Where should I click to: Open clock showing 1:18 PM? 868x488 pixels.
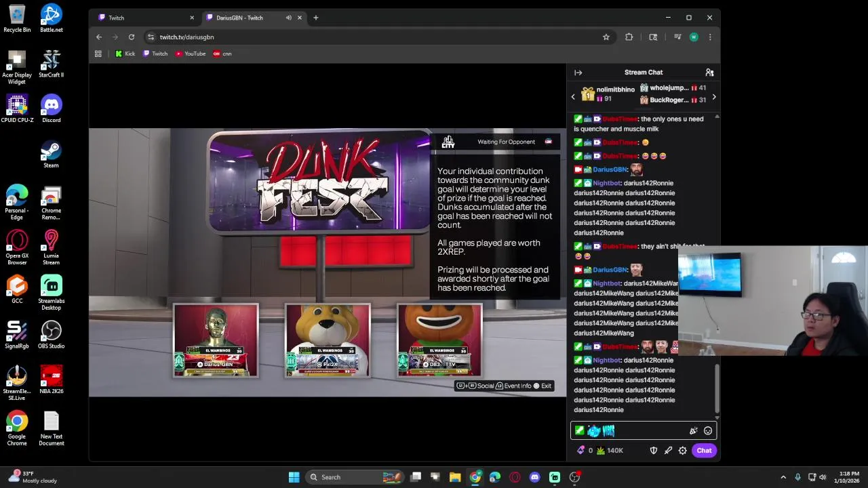pos(848,477)
